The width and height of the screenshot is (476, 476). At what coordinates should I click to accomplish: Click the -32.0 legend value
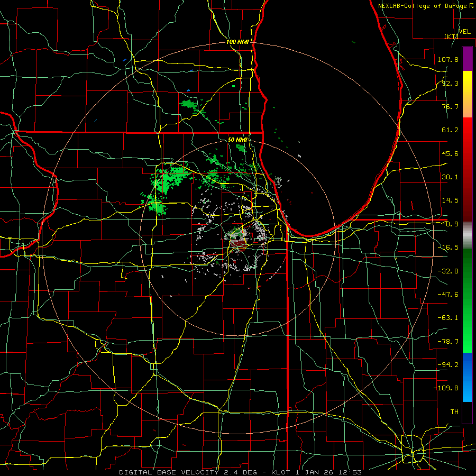click(448, 271)
